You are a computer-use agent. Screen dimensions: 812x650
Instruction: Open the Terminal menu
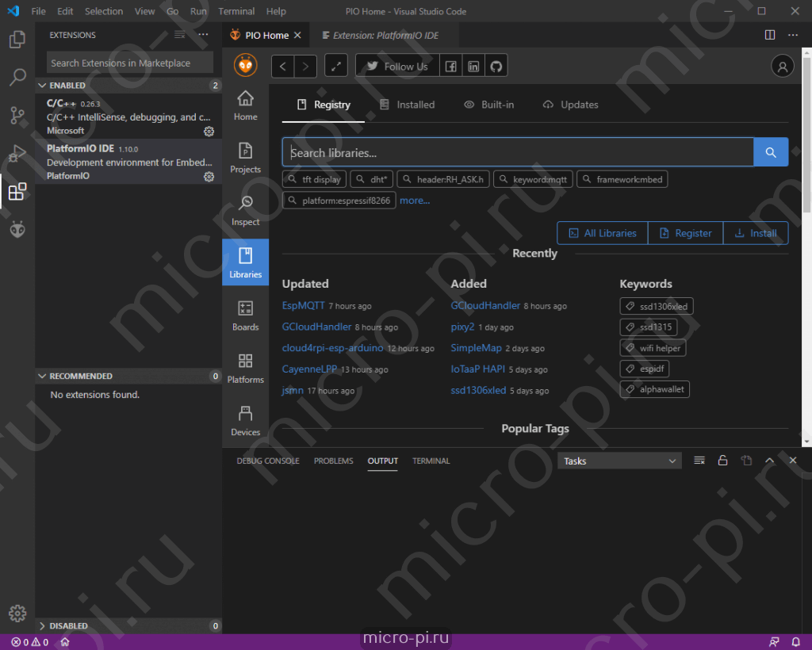[236, 11]
